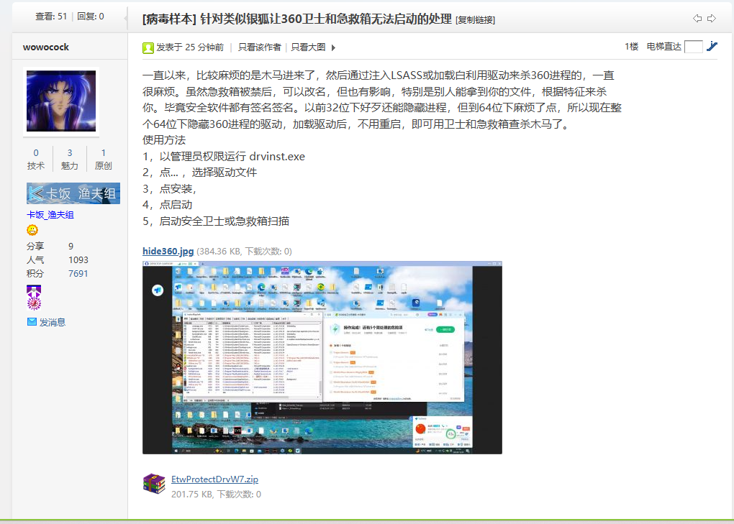Click the elevator jump go icon

[712, 46]
